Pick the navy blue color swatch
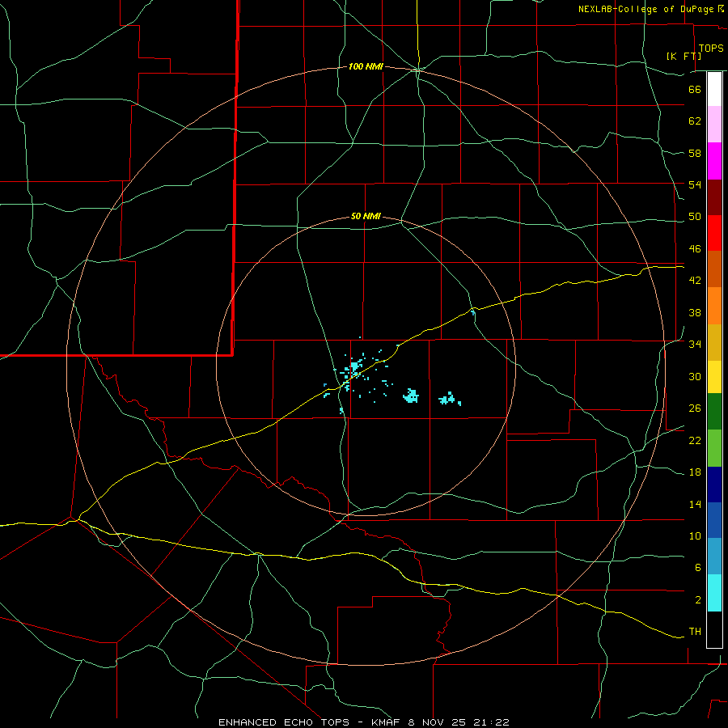 point(714,485)
